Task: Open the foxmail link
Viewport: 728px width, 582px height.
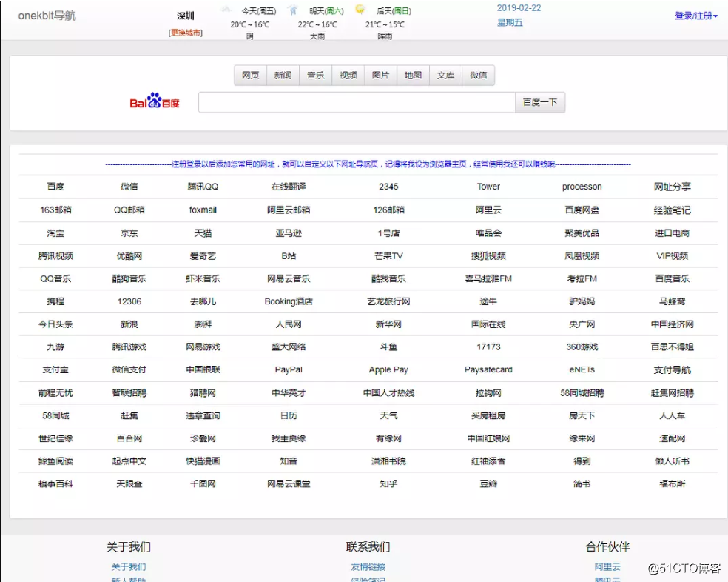Action: [203, 210]
